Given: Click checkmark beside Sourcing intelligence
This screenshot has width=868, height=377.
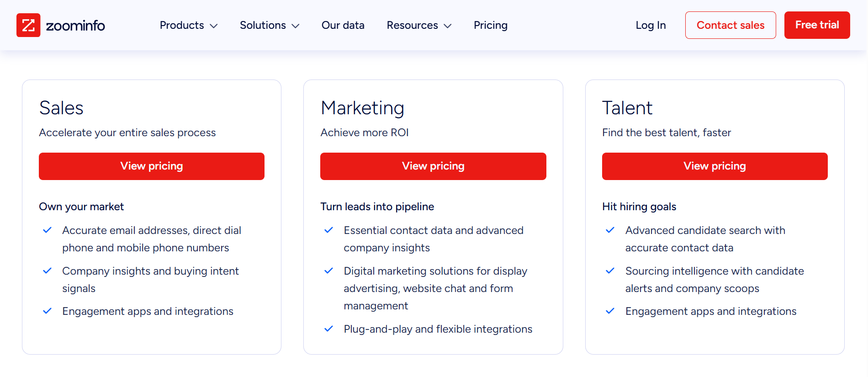Looking at the screenshot, I should pos(610,271).
